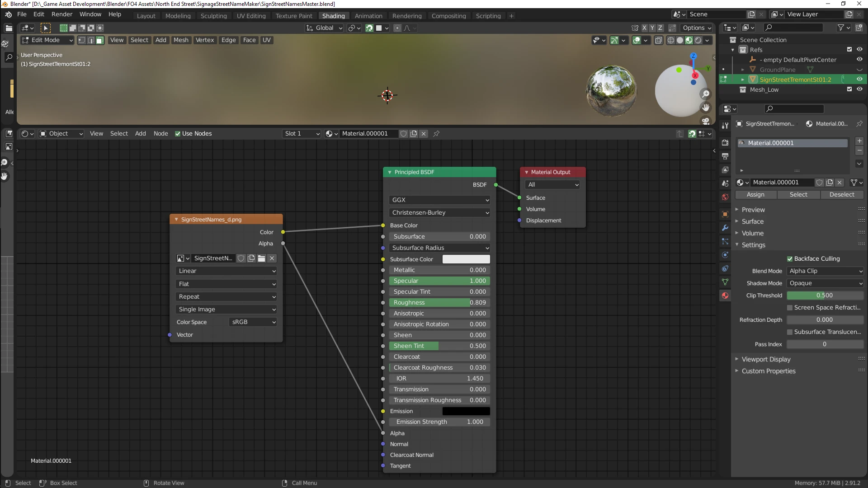Open the Tool properties tab icon
The height and width of the screenshot is (488, 868).
pyautogui.click(x=725, y=126)
